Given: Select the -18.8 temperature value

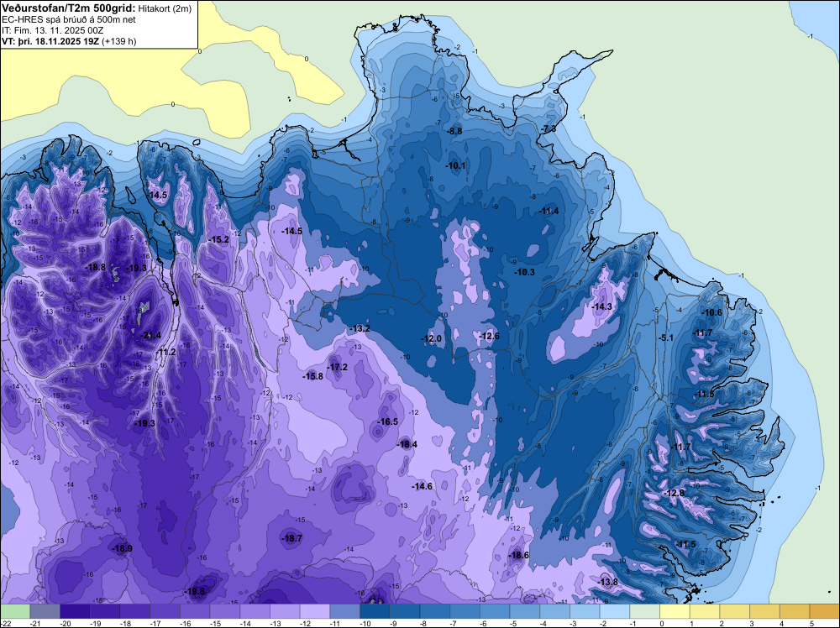Looking at the screenshot, I should click(96, 267).
